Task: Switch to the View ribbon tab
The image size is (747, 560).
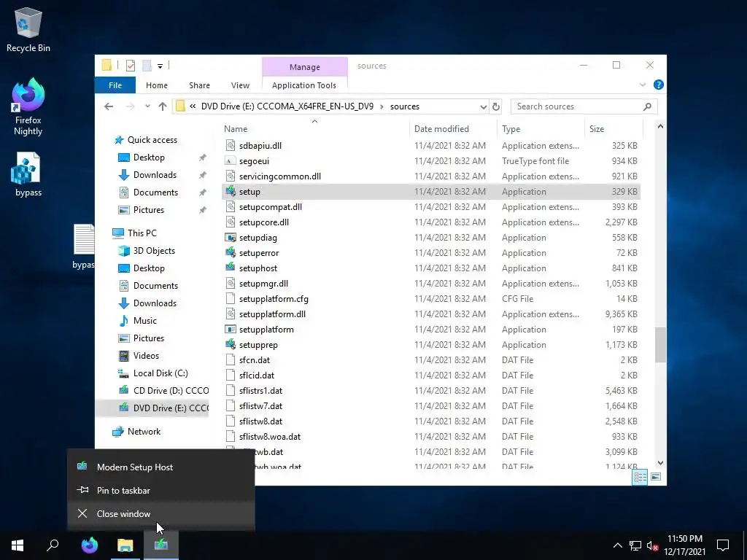Action: tap(240, 85)
